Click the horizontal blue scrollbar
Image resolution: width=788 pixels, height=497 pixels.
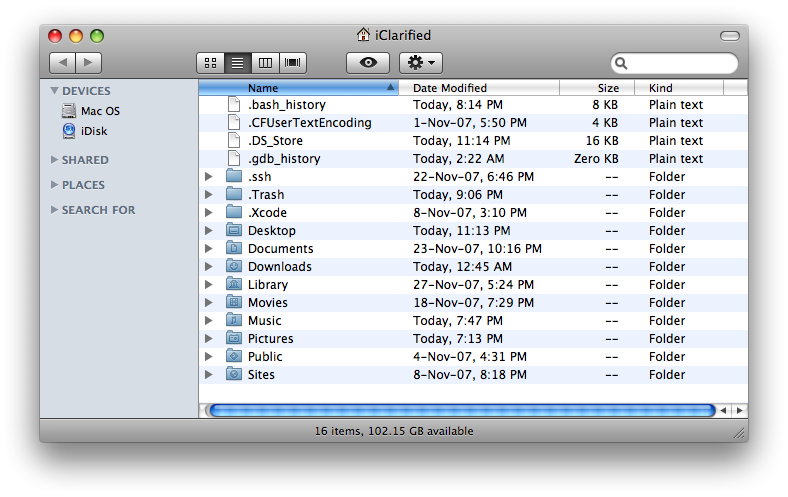point(460,410)
